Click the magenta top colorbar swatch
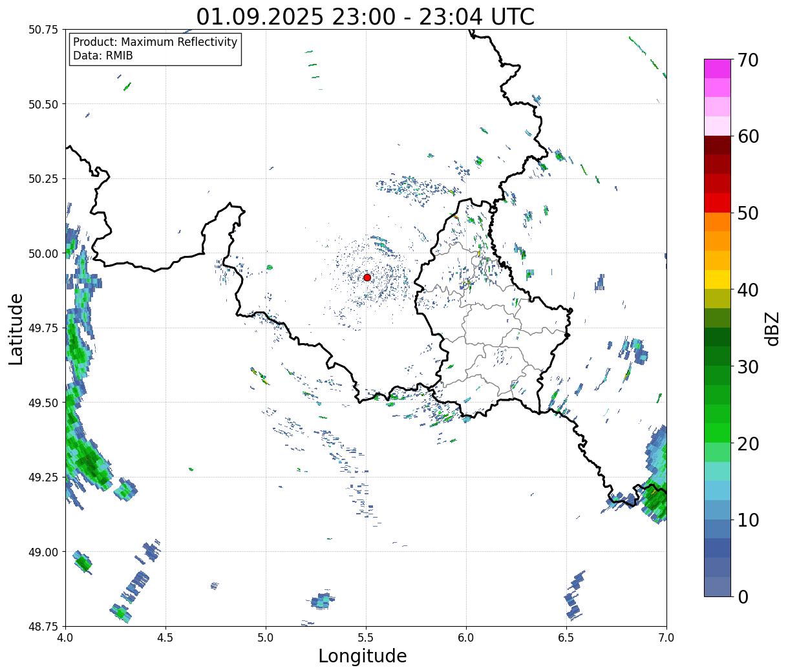Viewport: 788px width, 672px height. [x=718, y=68]
